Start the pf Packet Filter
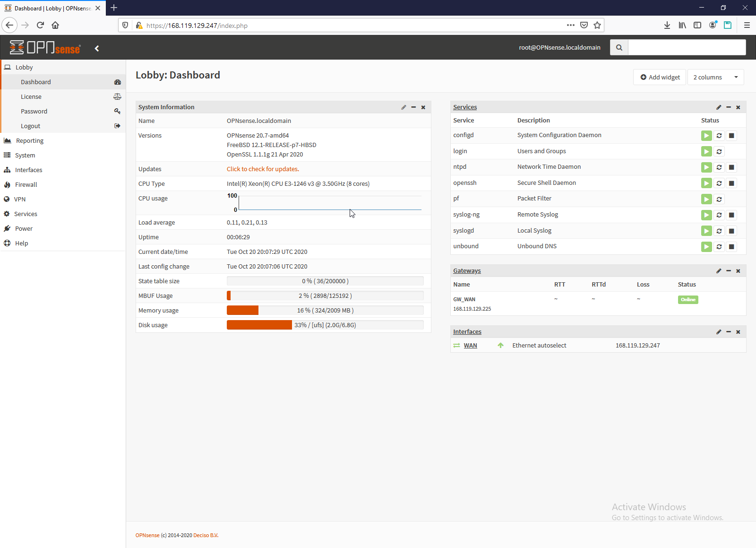 point(706,199)
